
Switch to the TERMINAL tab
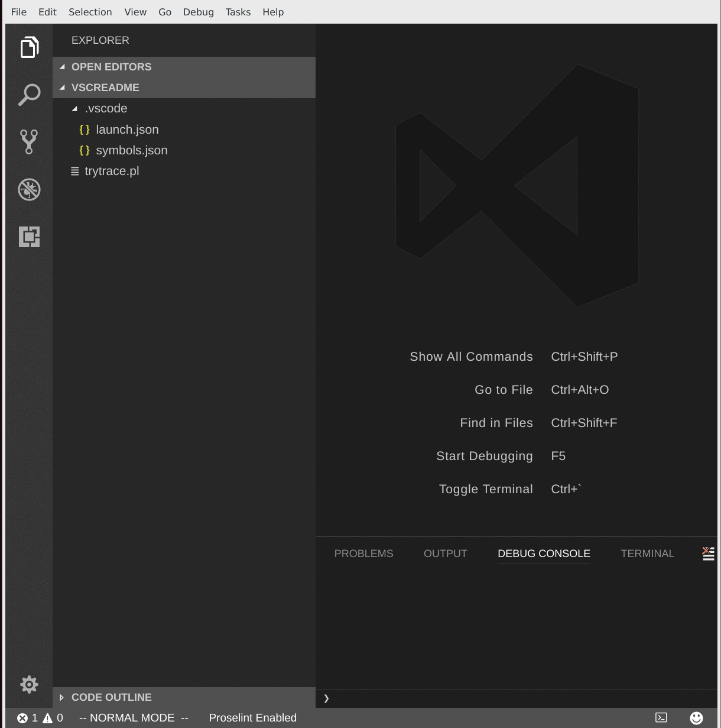tap(648, 554)
